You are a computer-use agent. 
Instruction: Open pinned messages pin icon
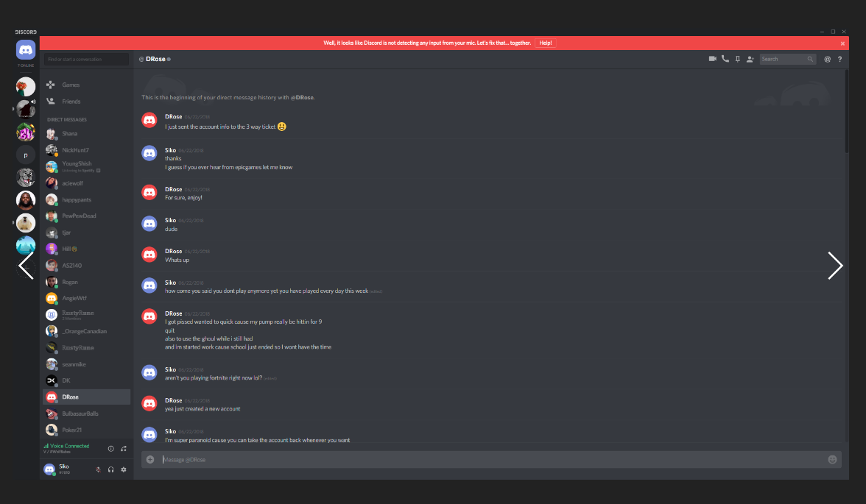click(x=737, y=59)
